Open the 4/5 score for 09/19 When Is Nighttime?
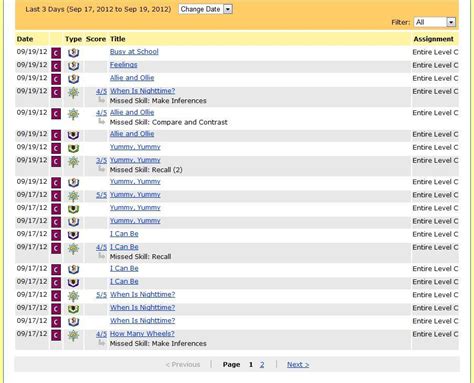Viewport: 474px width, 383px height. (x=101, y=91)
